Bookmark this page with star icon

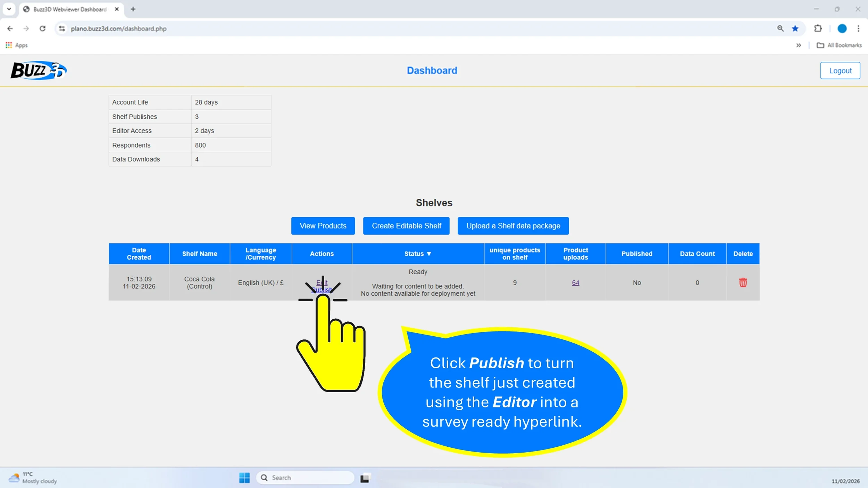tap(795, 28)
